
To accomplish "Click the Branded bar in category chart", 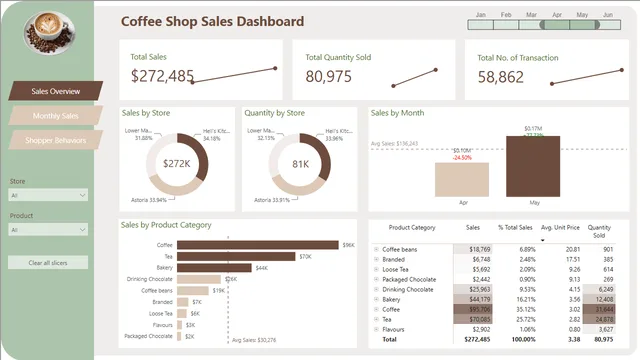I will 182,302.
